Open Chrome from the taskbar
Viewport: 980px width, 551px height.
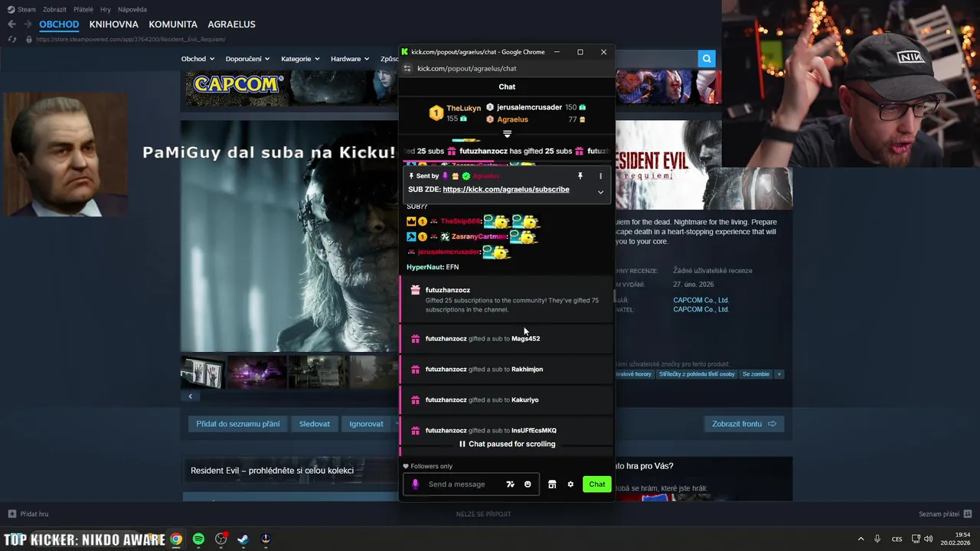click(x=176, y=540)
